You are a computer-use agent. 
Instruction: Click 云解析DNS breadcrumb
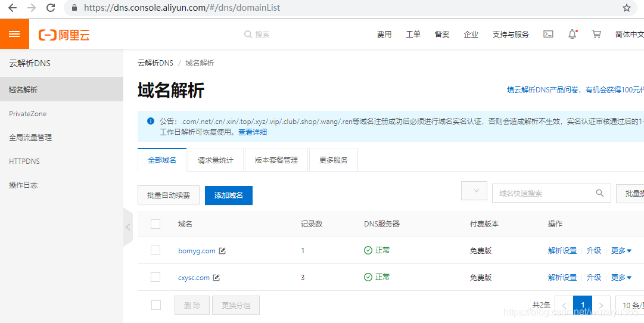coord(155,63)
